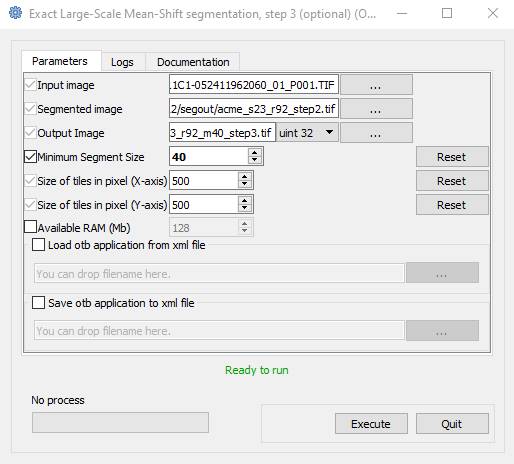Increase X-axis tile size using up arrow
Screen dimensions: 514x464
coord(245,177)
